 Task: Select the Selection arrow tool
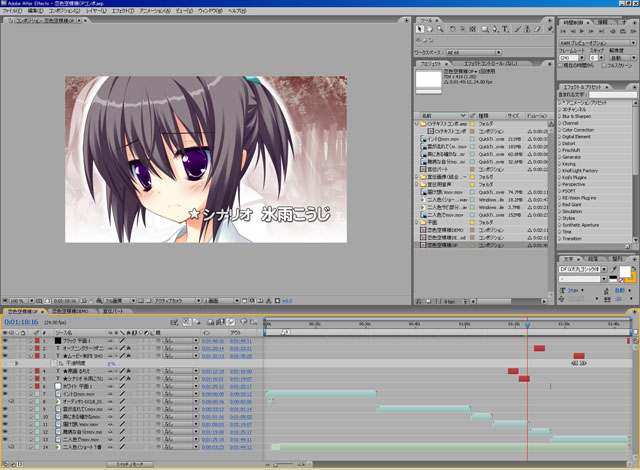coord(420,29)
